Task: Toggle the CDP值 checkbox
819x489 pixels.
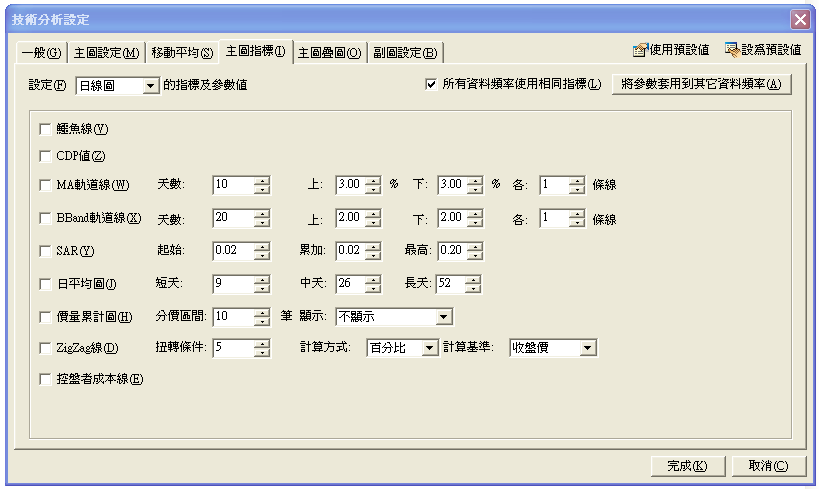Action: [45, 156]
